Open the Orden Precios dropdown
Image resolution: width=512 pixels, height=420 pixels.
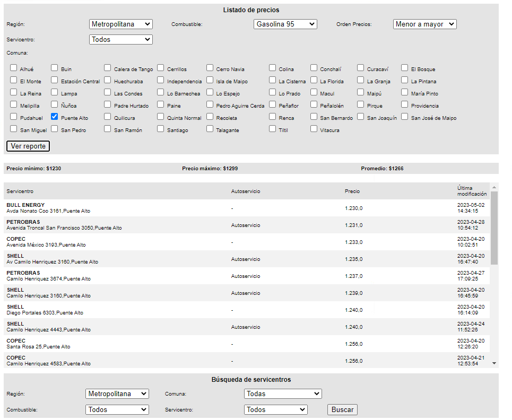point(424,24)
